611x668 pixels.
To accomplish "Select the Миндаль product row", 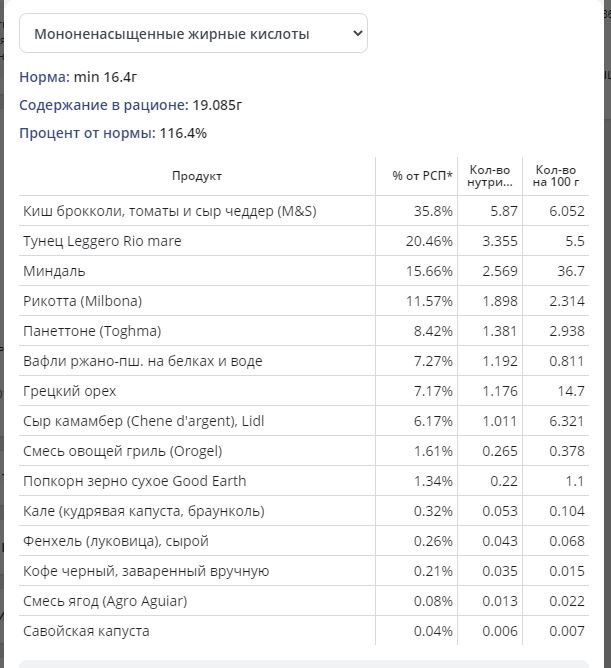I will 304,271.
